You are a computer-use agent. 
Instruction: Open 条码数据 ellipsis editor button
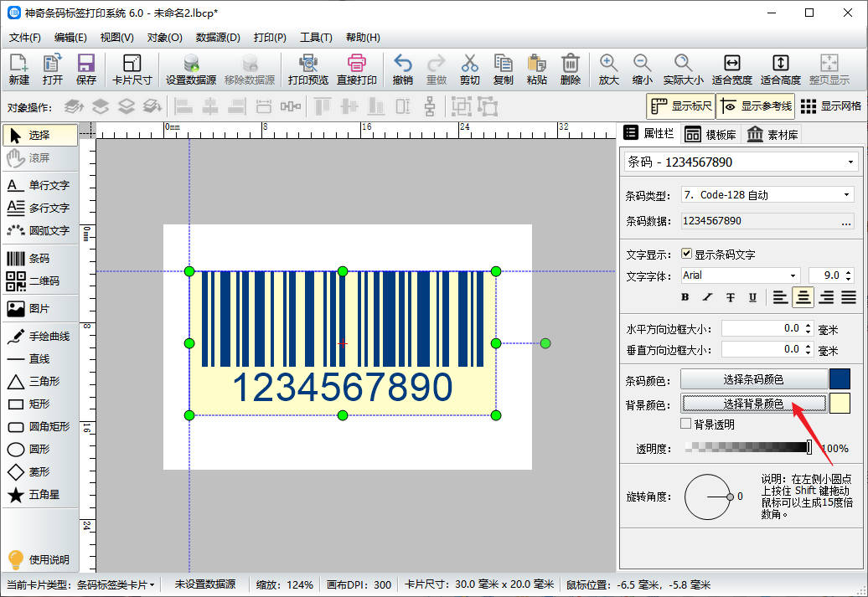[x=846, y=221]
